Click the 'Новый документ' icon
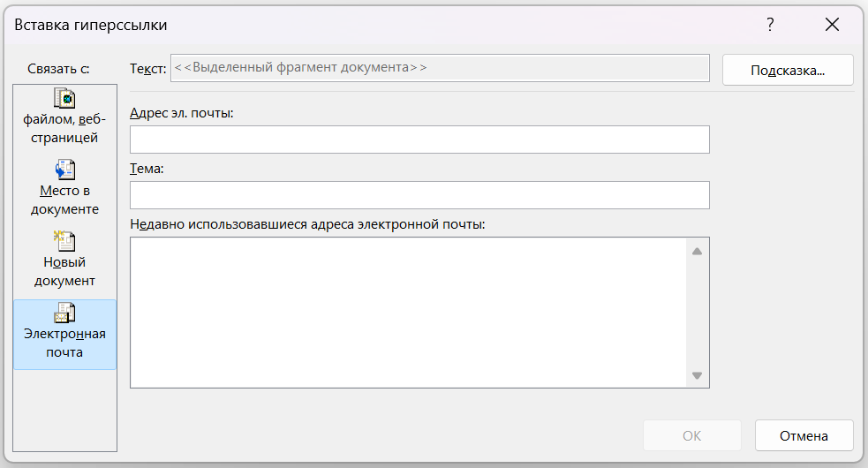The height and width of the screenshot is (468, 868). pyautogui.click(x=64, y=240)
